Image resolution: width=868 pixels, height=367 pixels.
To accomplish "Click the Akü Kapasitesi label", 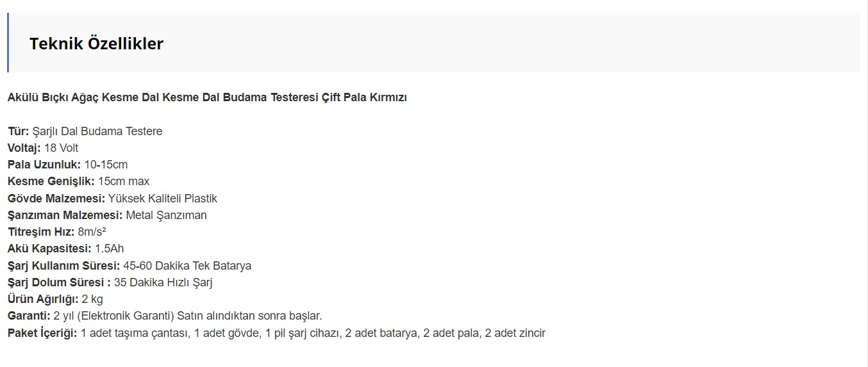I will coord(49,249).
